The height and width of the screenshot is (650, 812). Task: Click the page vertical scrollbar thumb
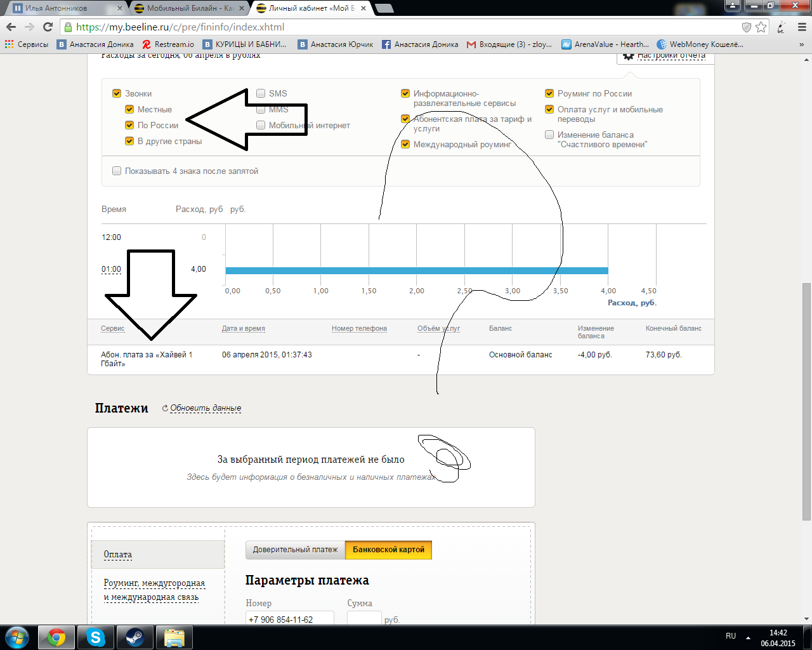806,401
